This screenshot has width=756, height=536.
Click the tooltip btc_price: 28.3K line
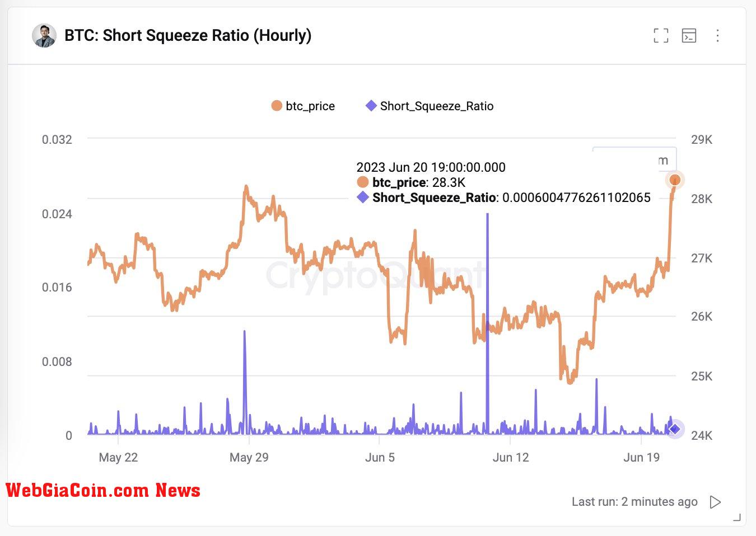(x=411, y=182)
